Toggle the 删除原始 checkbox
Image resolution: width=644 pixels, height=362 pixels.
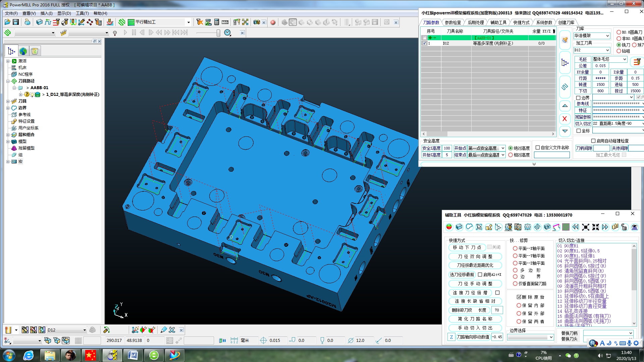(519, 297)
